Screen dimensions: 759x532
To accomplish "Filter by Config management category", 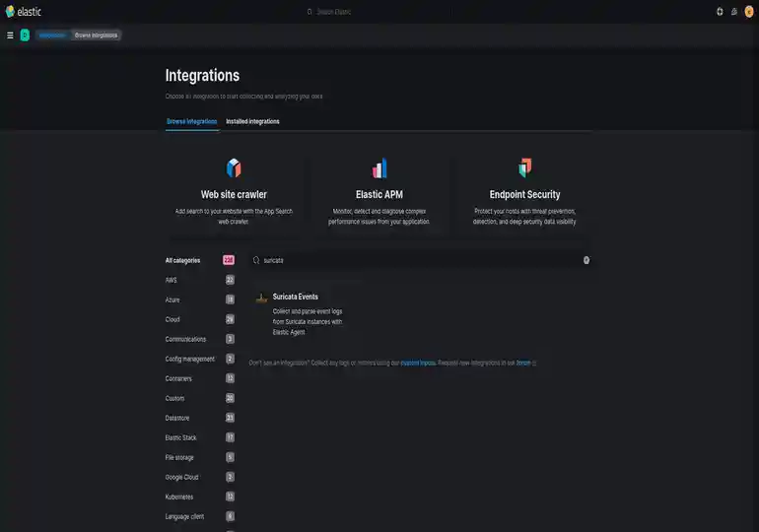I will click(200, 359).
